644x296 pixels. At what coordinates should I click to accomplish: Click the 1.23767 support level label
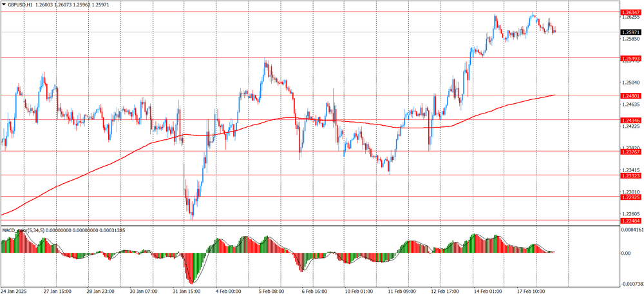[x=631, y=152]
